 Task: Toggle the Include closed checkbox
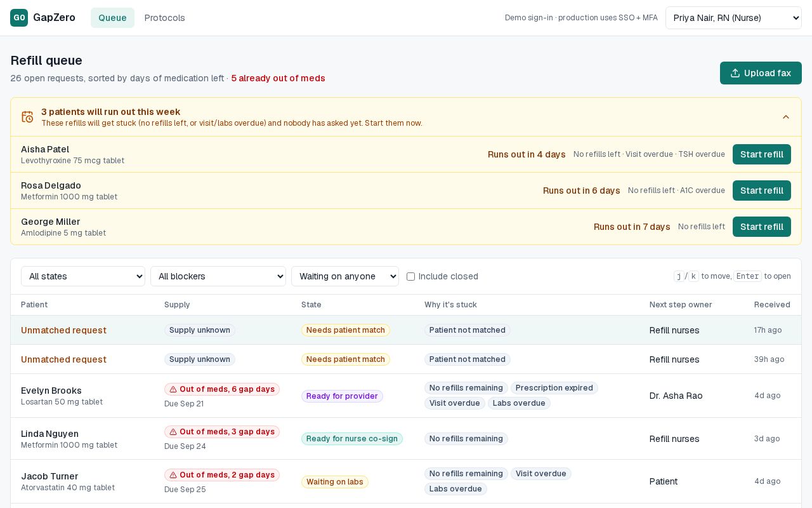[x=410, y=276]
